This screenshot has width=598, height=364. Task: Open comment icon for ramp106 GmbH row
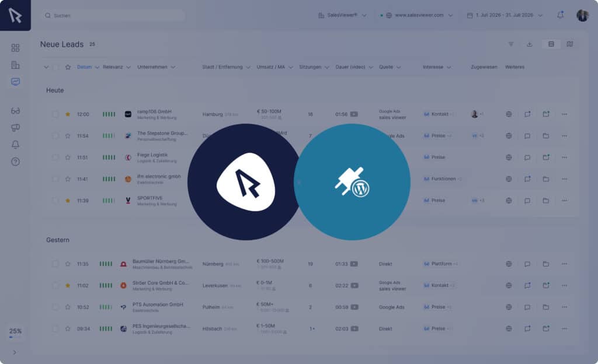(x=527, y=114)
